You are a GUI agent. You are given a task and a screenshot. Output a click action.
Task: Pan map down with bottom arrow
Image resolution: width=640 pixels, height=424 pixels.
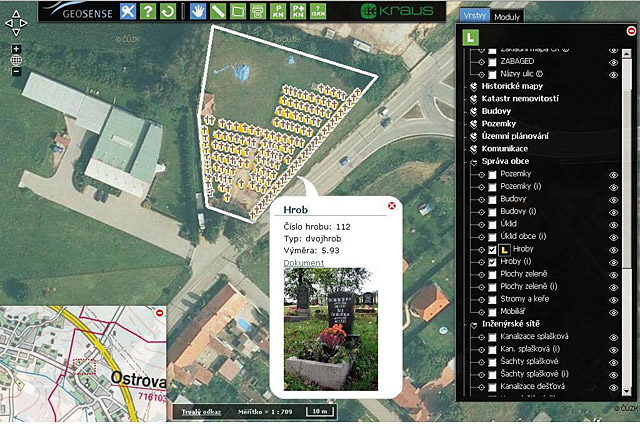click(16, 32)
